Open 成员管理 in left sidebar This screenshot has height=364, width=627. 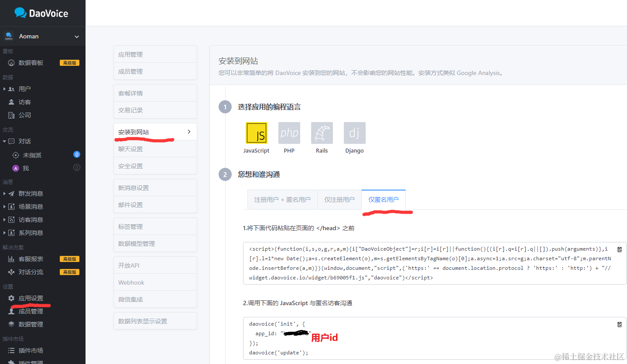tap(31, 311)
